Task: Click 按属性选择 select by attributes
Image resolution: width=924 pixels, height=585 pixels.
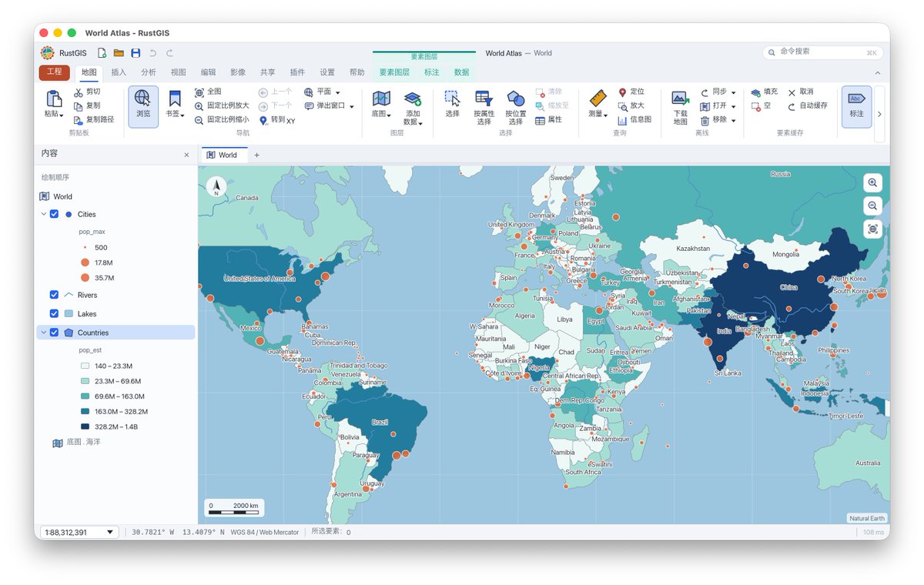Action: [x=484, y=107]
